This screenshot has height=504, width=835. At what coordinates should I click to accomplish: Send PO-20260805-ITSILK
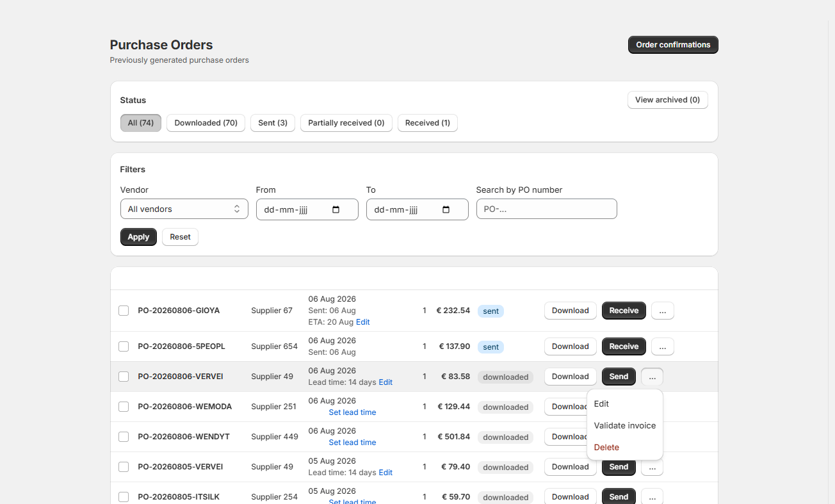619,497
